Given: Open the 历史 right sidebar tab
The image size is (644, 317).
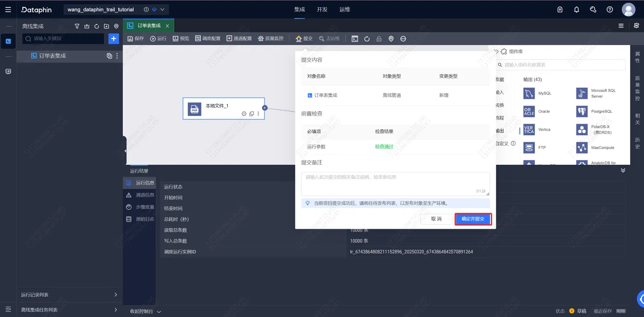Looking at the screenshot, I should (x=637, y=143).
